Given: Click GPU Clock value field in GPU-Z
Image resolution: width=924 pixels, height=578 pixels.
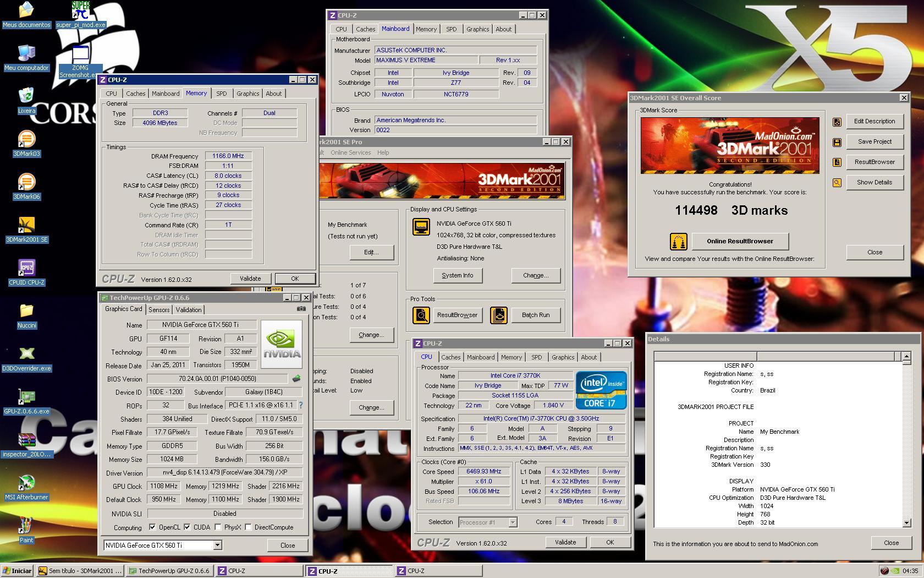Looking at the screenshot, I should (164, 486).
